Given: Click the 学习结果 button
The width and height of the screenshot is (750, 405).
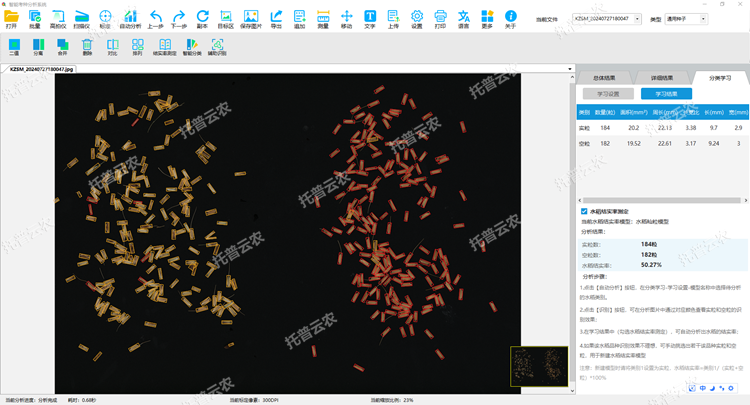Looking at the screenshot, I should pyautogui.click(x=666, y=93).
